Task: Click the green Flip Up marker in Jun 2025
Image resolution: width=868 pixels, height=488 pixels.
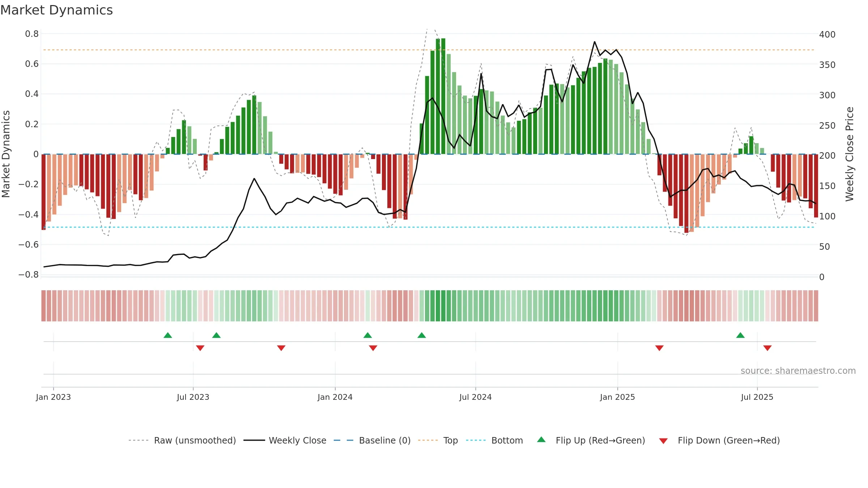Action: [x=740, y=335]
